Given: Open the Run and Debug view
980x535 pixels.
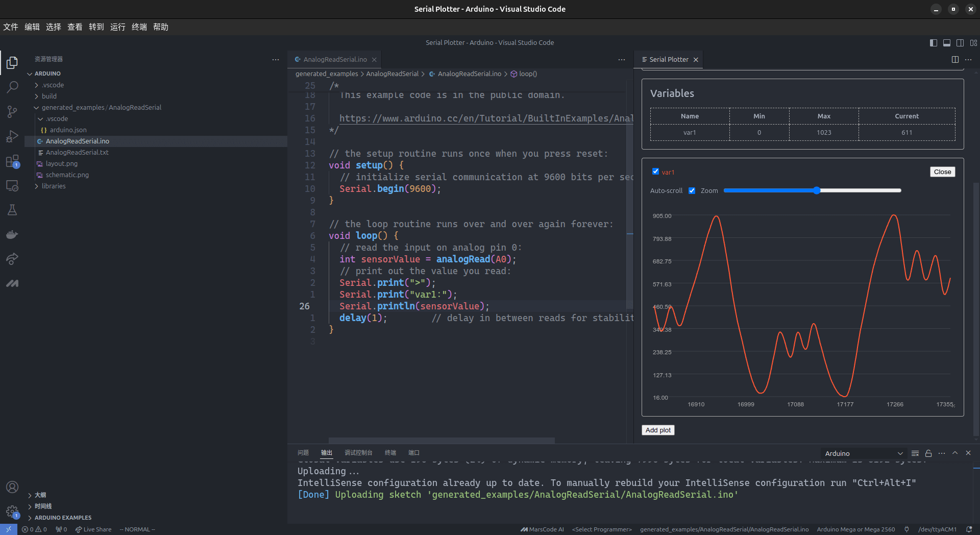Looking at the screenshot, I should (x=12, y=136).
